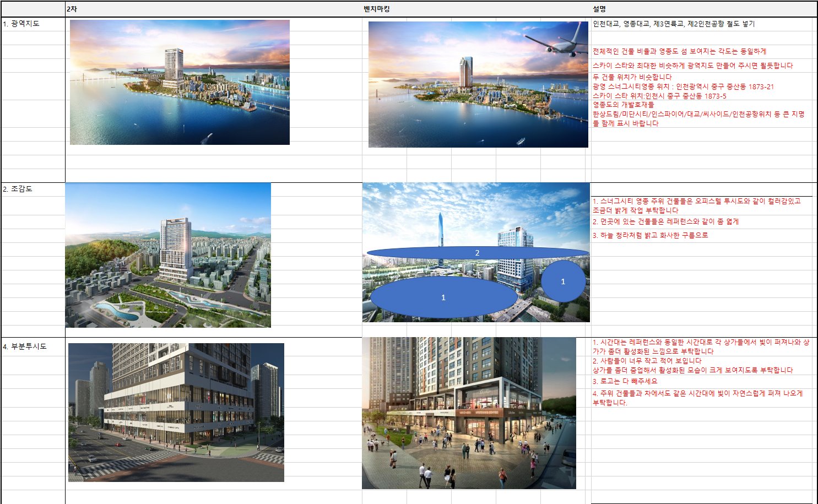Image resolution: width=818 pixels, height=504 pixels.
Task: Select the benchmarking plaza image with pedestrians
Action: [x=469, y=413]
